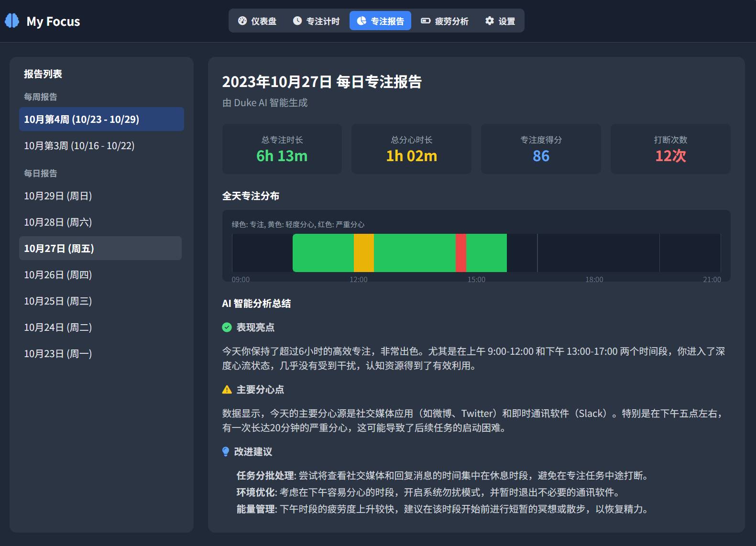Click the 15:00 time label on timeline

click(x=476, y=279)
